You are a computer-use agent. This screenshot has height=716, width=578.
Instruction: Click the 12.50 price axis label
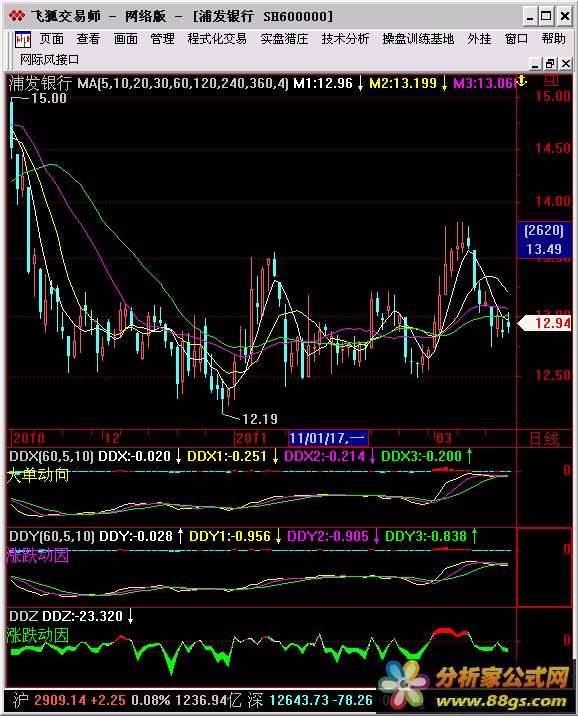pos(553,375)
